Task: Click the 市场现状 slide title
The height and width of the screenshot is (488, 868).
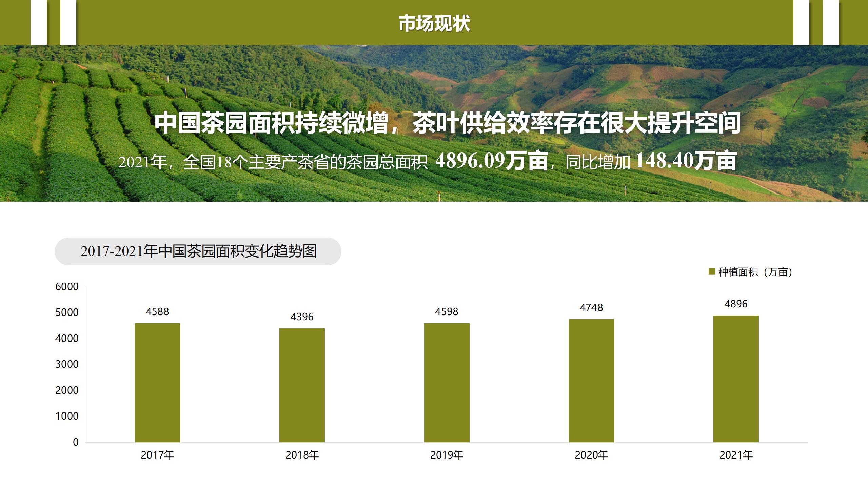Action: pos(434,23)
